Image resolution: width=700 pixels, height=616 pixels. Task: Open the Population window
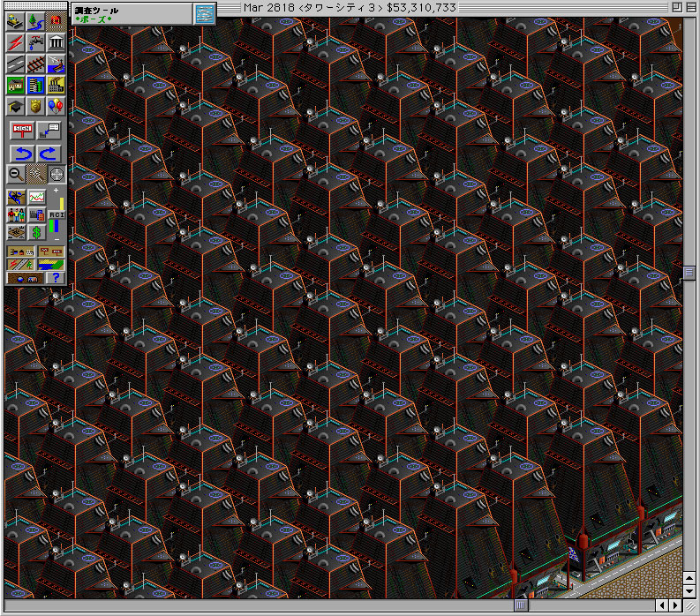pyautogui.click(x=16, y=214)
